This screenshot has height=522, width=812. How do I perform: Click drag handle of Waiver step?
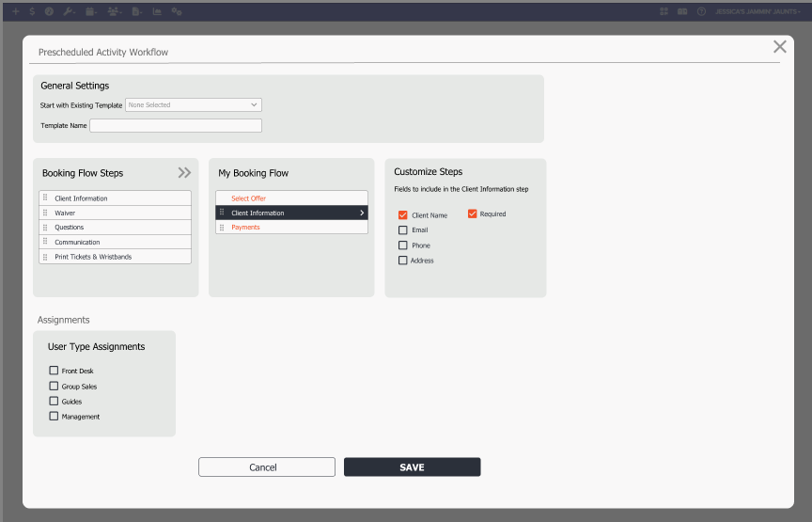click(45, 213)
